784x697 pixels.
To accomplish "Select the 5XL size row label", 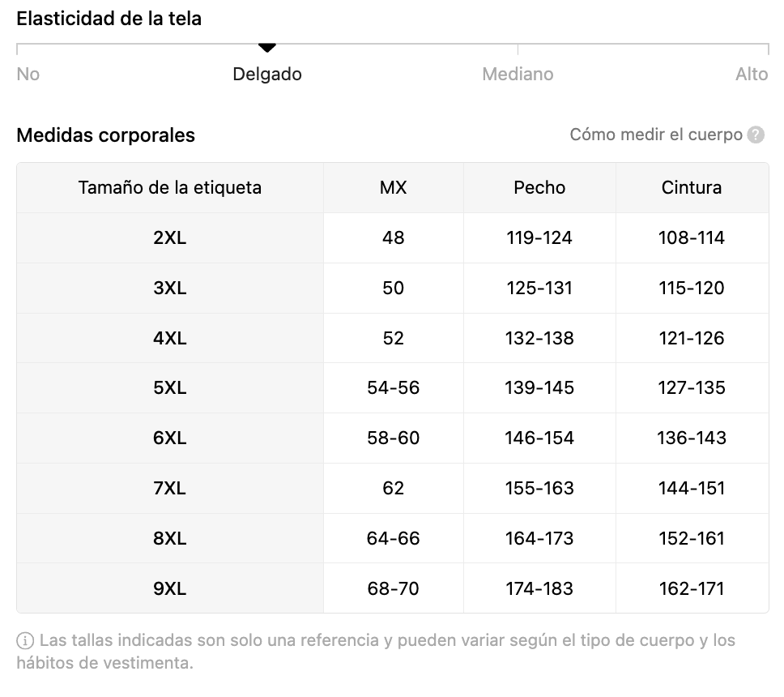I will [170, 388].
